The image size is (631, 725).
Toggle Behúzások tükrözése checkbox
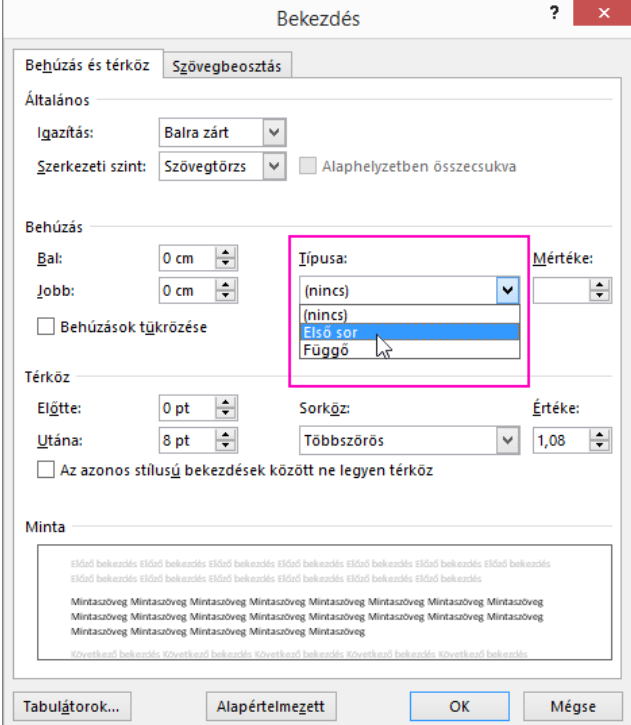(x=44, y=326)
